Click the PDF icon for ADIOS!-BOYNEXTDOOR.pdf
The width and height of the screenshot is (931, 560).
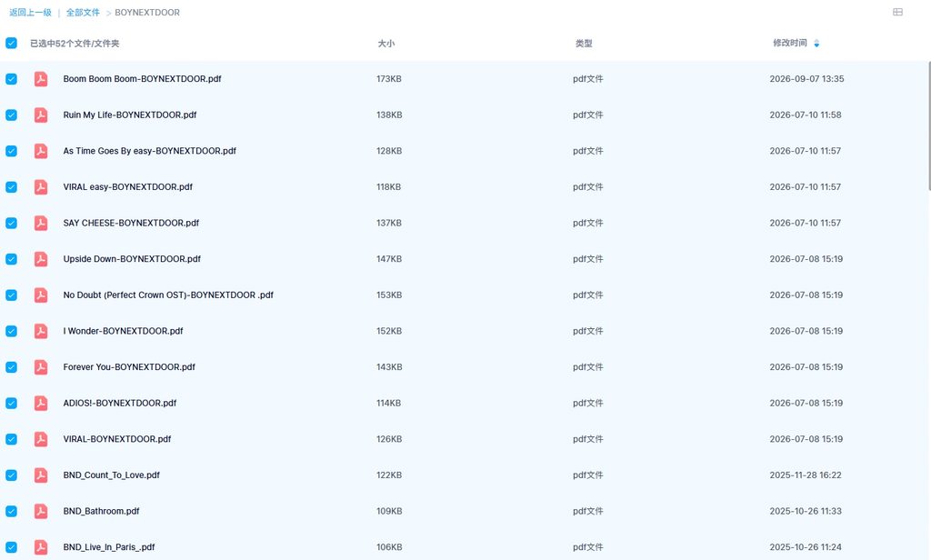(41, 404)
